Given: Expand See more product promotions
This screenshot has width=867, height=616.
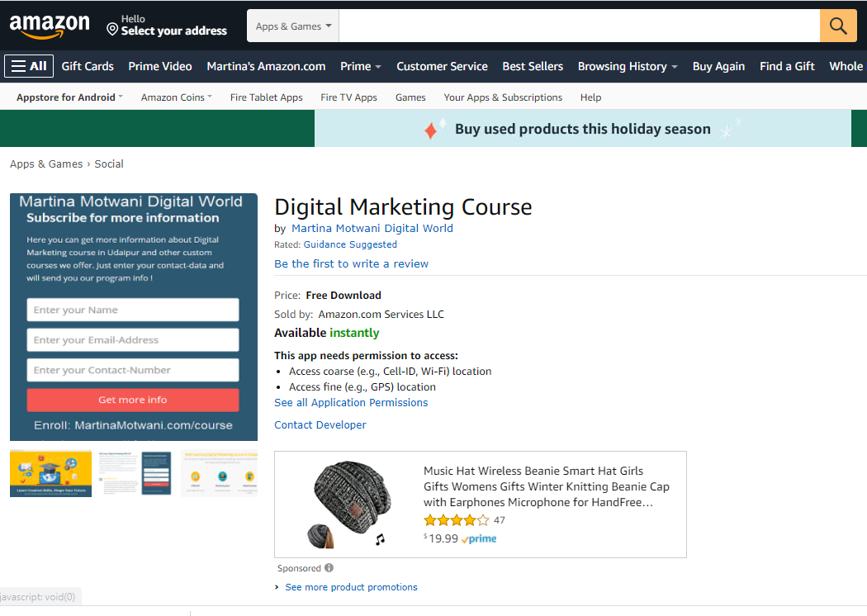Looking at the screenshot, I should 351,586.
